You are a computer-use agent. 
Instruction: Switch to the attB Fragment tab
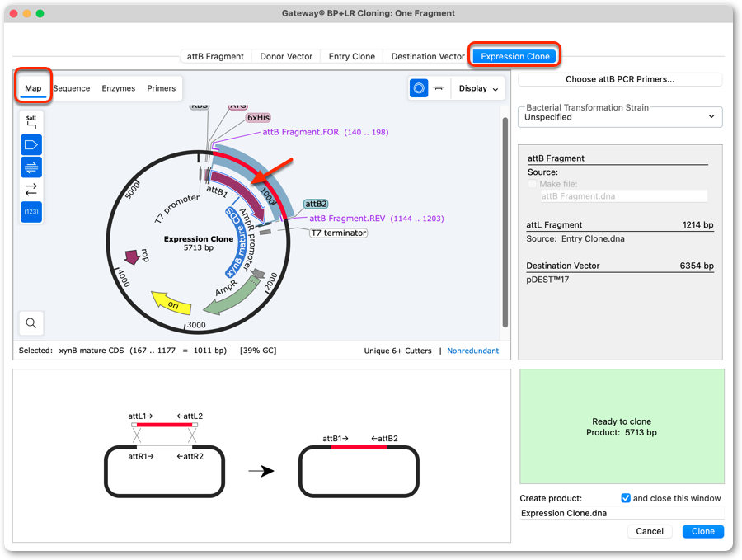tap(215, 56)
